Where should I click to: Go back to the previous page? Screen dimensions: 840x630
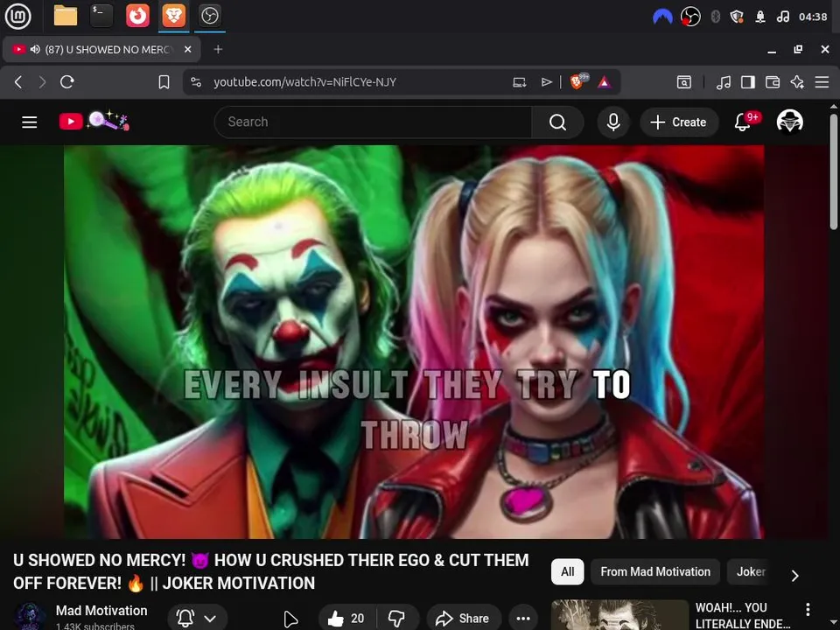coord(18,82)
